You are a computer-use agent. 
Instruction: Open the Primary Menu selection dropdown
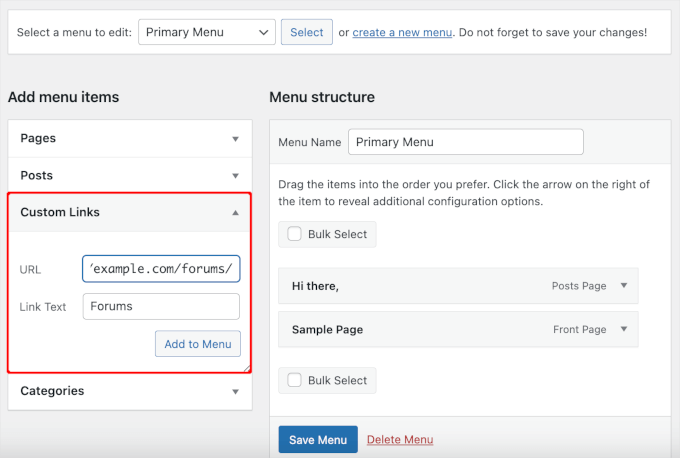[x=207, y=32]
